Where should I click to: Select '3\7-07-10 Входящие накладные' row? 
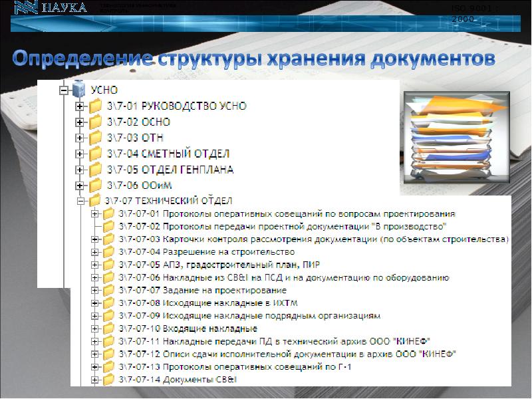coord(188,329)
